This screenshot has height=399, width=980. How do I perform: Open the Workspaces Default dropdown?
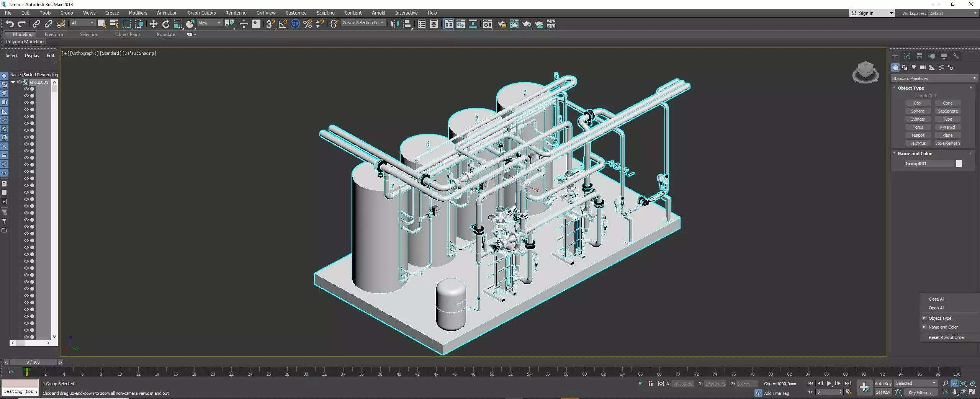click(x=952, y=13)
